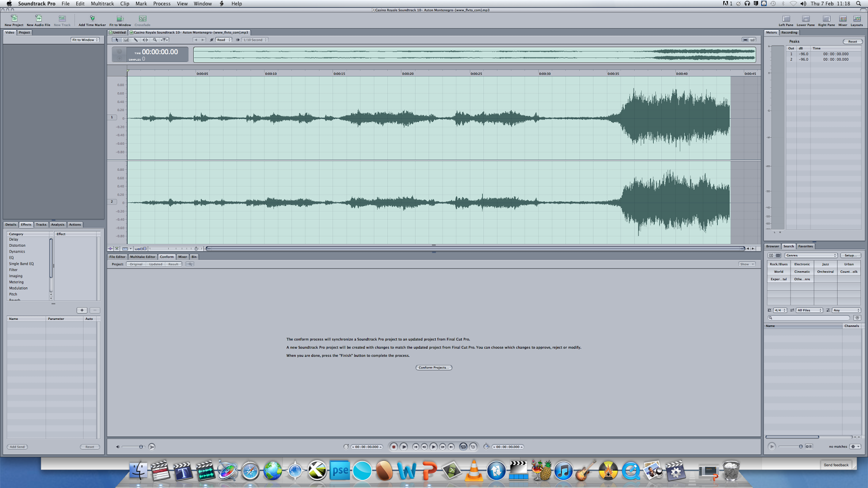
Task: Switch browser to button view
Action: (778, 255)
